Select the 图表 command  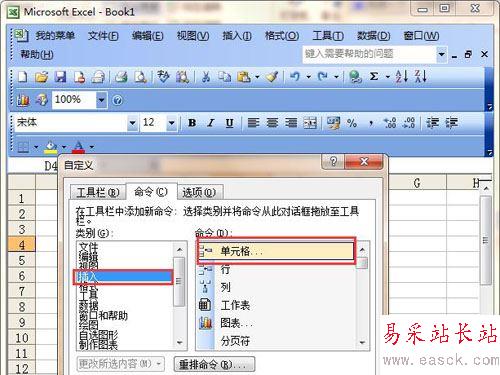277,323
